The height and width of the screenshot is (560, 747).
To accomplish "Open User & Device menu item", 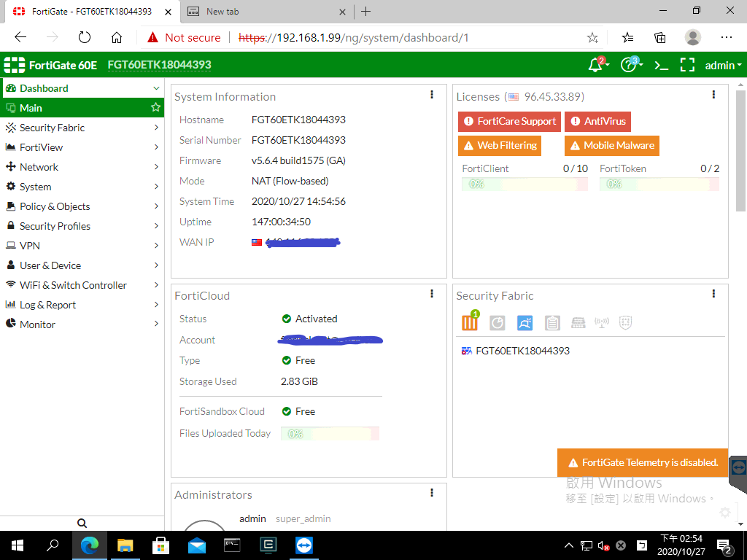I will click(82, 265).
